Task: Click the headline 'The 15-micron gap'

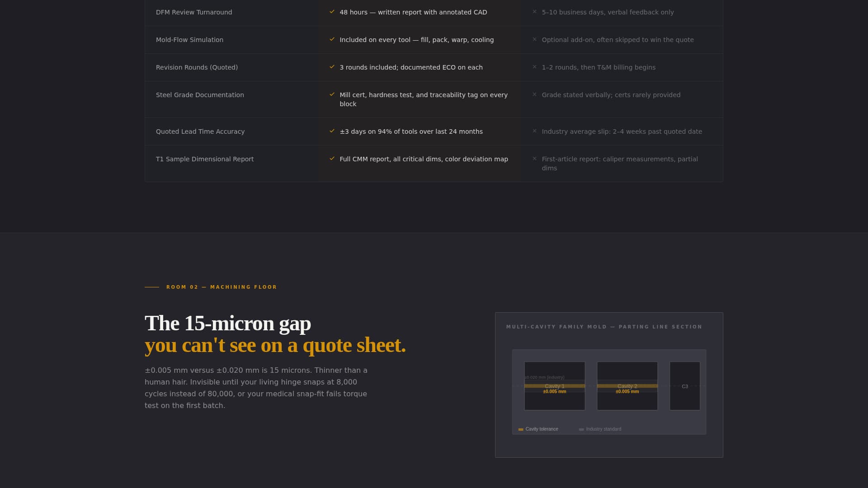Action: pos(227,324)
